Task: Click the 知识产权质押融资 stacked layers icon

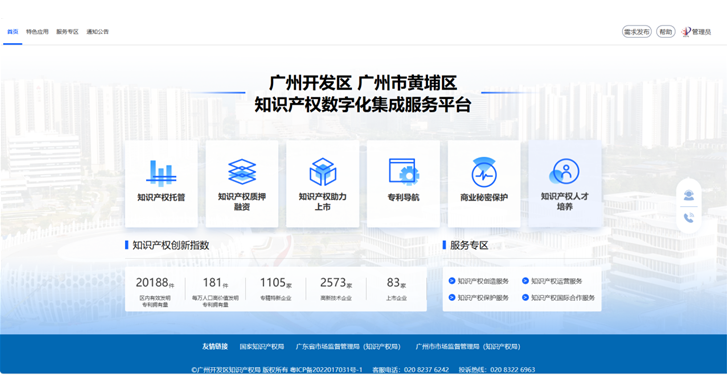Action: point(242,171)
